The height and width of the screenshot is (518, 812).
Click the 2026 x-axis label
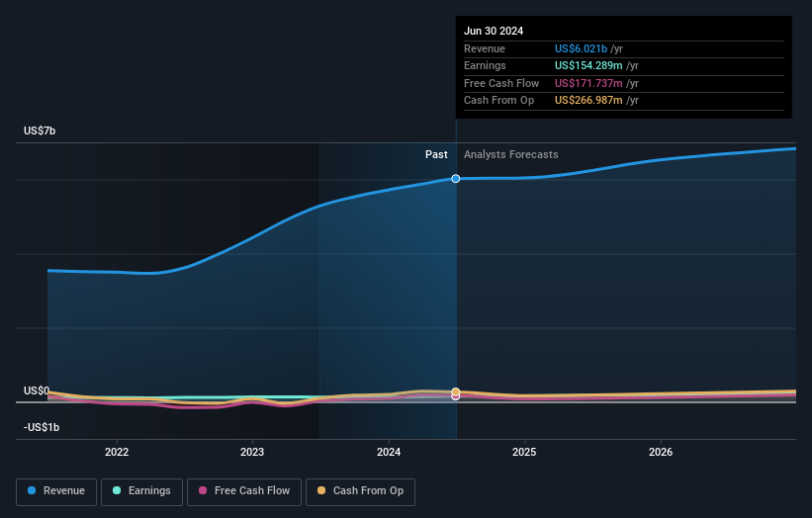pyautogui.click(x=661, y=452)
